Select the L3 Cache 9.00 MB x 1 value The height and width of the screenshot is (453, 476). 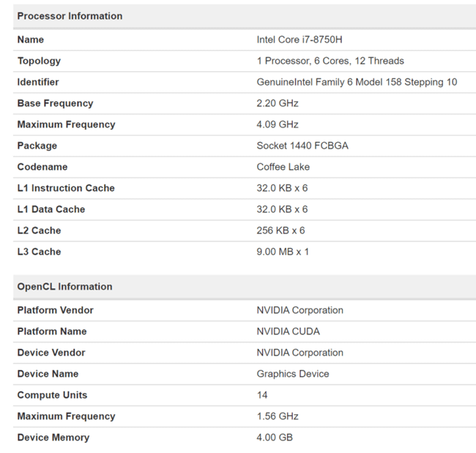[x=283, y=252]
